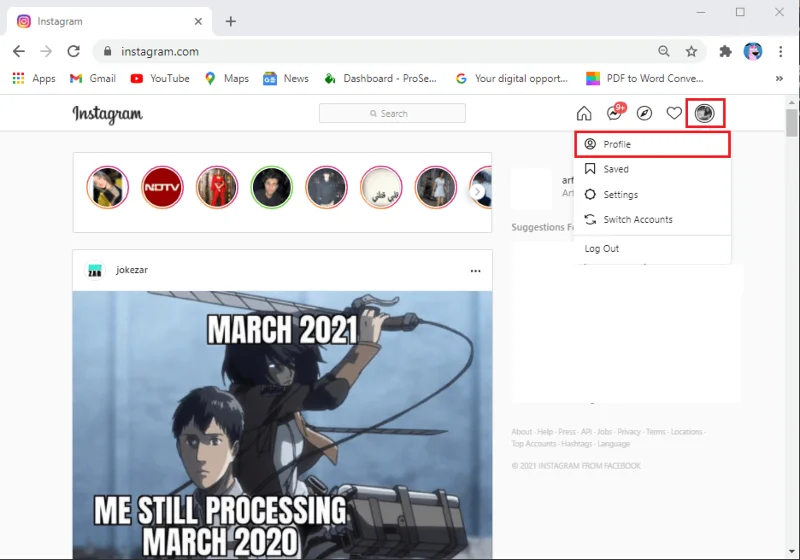Reload the Instagram page
This screenshot has width=800, height=560.
73,51
